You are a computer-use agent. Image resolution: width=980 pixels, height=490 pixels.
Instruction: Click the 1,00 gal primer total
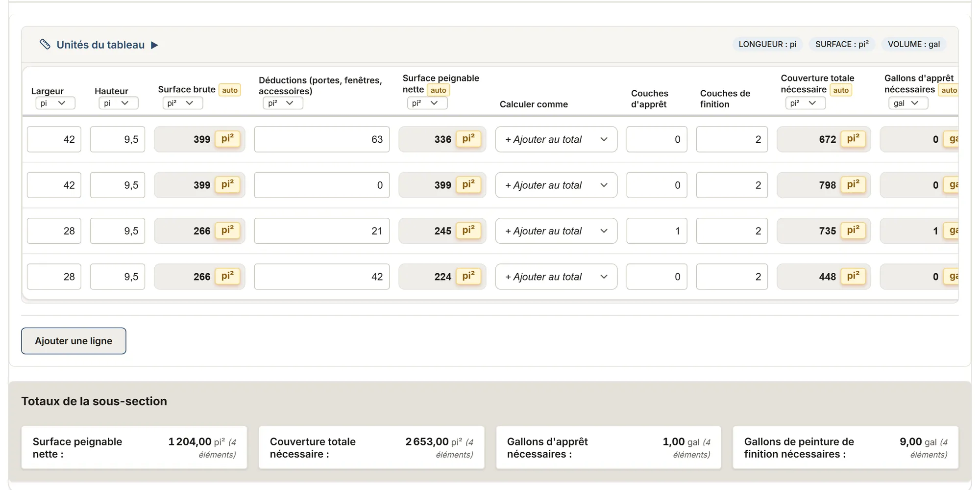point(681,442)
